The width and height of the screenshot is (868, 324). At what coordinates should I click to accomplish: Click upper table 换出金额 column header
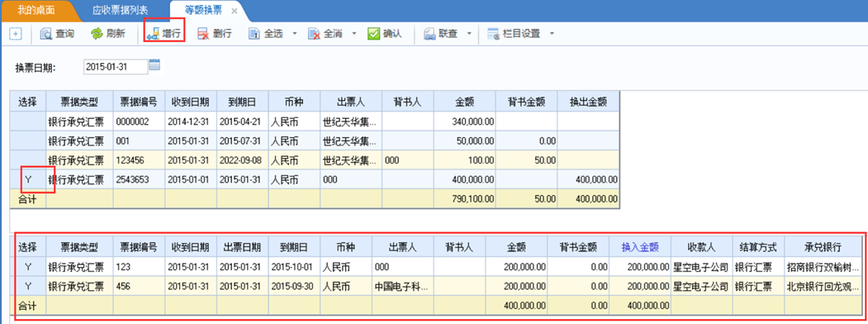click(x=588, y=102)
